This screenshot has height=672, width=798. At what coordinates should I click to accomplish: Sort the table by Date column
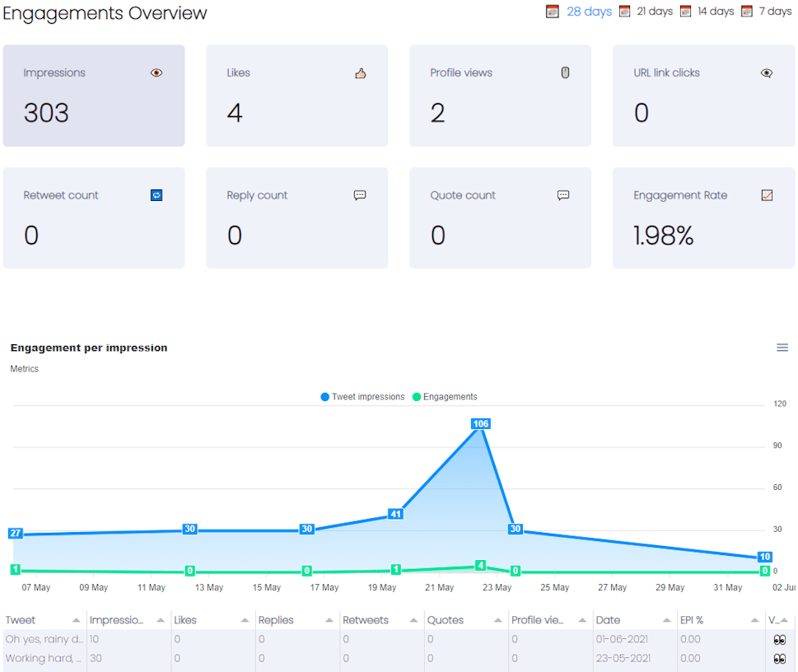point(609,620)
